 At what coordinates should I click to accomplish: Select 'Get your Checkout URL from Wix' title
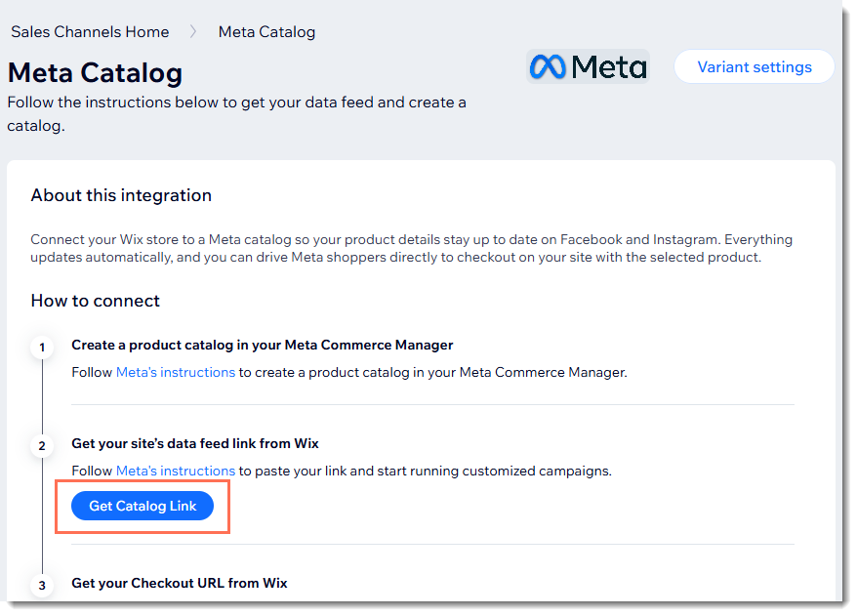click(180, 583)
